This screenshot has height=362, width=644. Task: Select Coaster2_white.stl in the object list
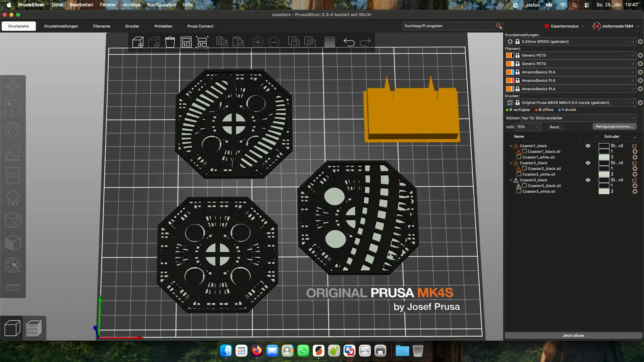coord(539,175)
